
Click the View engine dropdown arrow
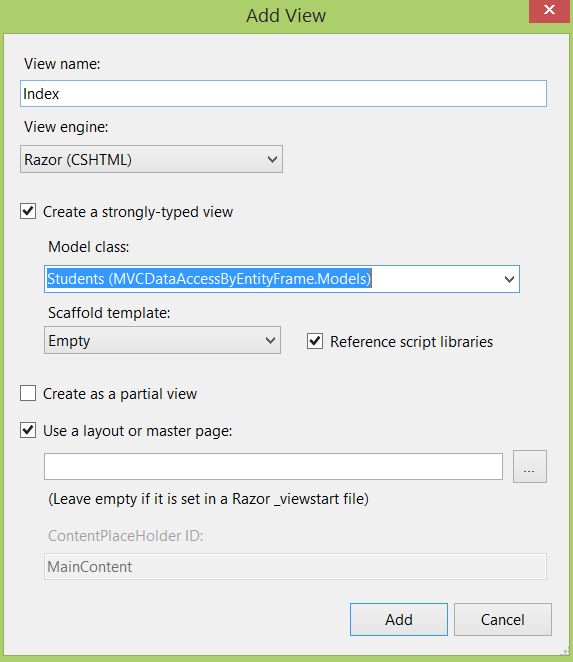pyautogui.click(x=272, y=160)
